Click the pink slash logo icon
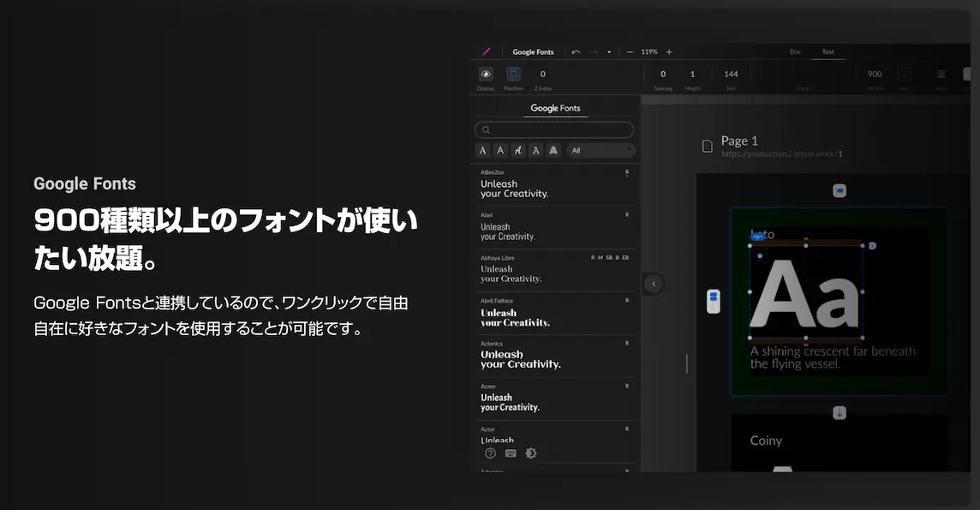Screen dimensions: 980x510 487,52
